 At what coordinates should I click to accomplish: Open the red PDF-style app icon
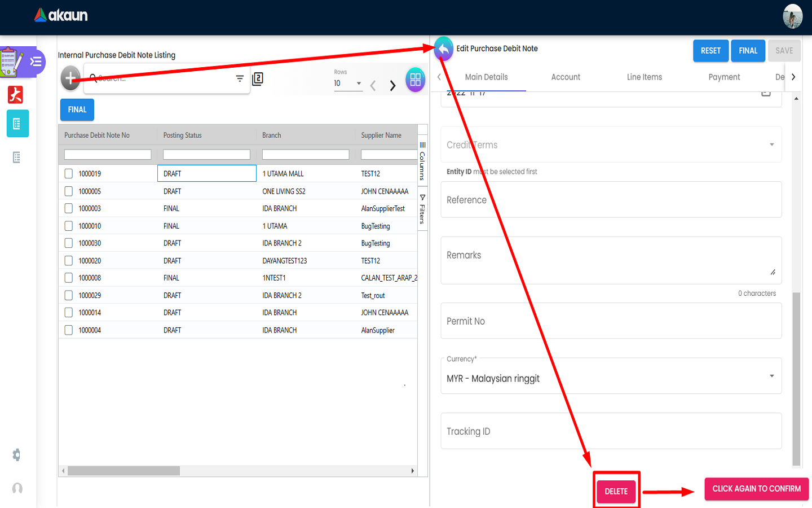click(x=15, y=94)
